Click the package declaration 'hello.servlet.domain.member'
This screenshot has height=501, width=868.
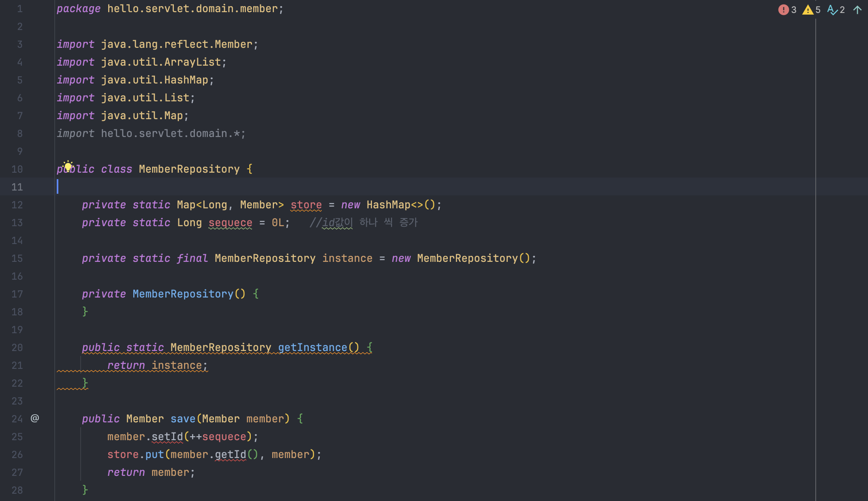coord(192,9)
